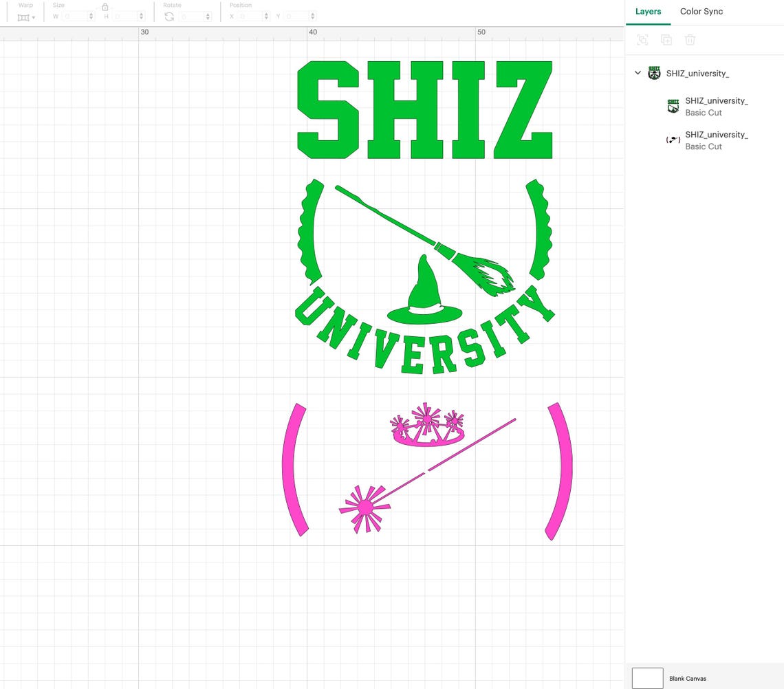The height and width of the screenshot is (689, 784).
Task: Switch to the Color Sync tab
Action: 701,12
